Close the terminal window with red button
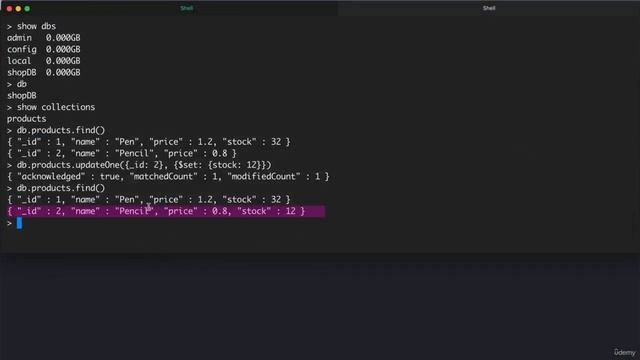Image resolution: width=640 pixels, height=360 pixels. (x=9, y=9)
